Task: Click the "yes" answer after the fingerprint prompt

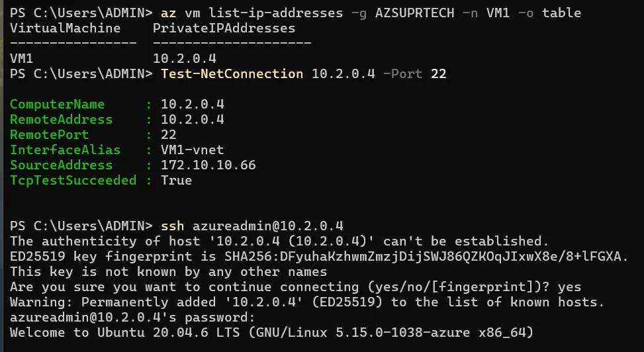Action: [x=569, y=286]
